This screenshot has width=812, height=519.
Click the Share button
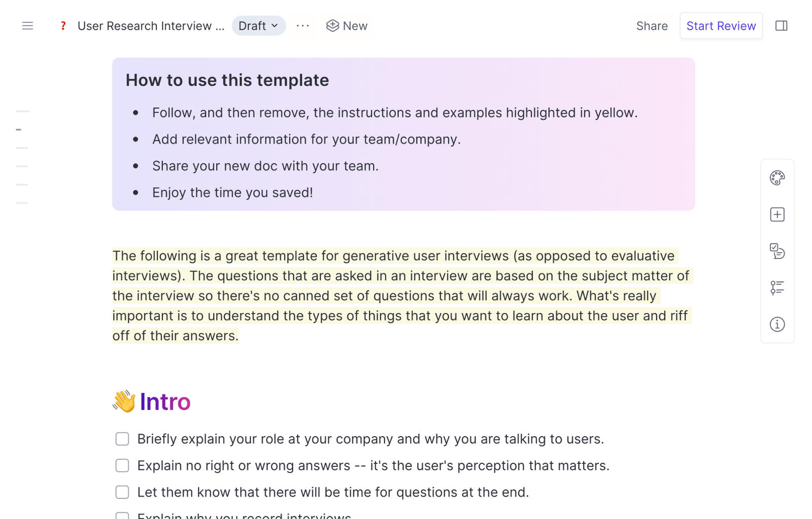click(652, 26)
